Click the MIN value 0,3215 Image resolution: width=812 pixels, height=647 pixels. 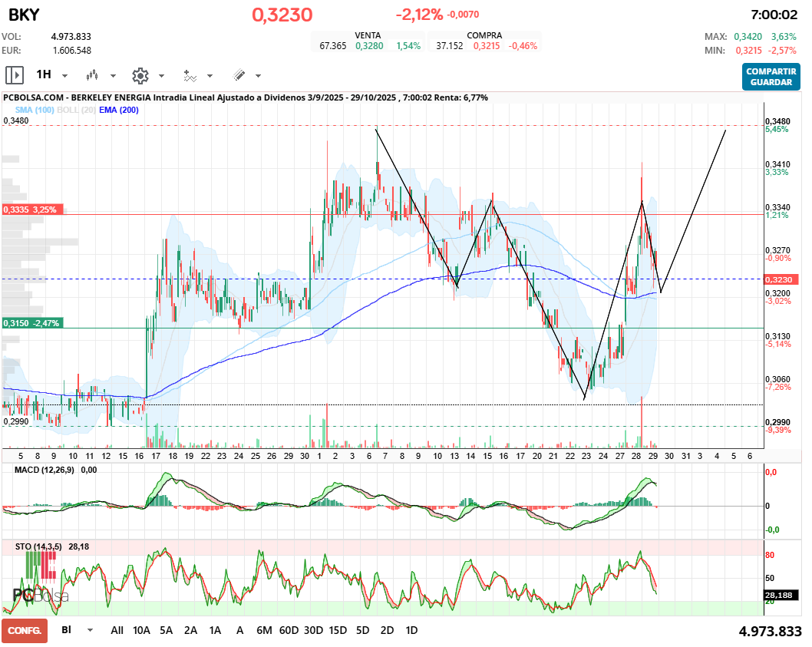749,50
